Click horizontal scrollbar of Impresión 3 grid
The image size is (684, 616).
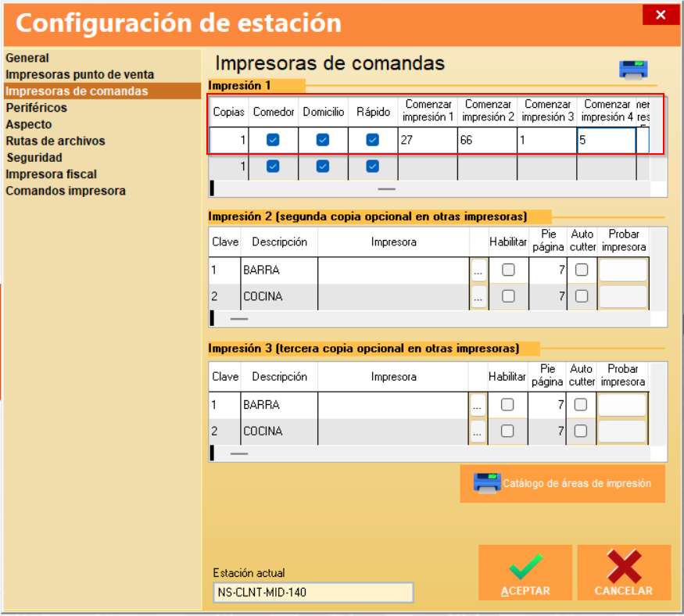pyautogui.click(x=430, y=453)
